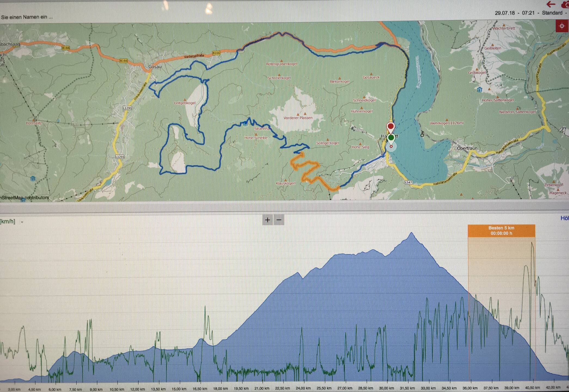Click the Standard profile label
569x392 pixels.
click(552, 13)
